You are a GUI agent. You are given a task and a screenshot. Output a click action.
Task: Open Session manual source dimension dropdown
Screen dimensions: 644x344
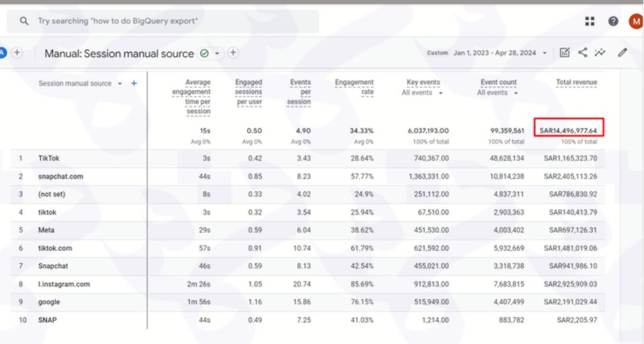pos(120,84)
